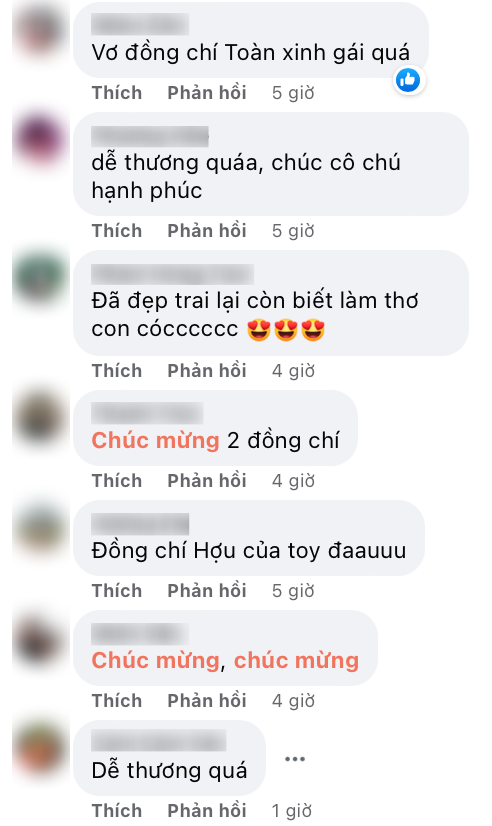Viewport: 492px width, 826px height.
Task: Open avatar next to 'dễ thương quáa' comment
Action: pyautogui.click(x=40, y=140)
